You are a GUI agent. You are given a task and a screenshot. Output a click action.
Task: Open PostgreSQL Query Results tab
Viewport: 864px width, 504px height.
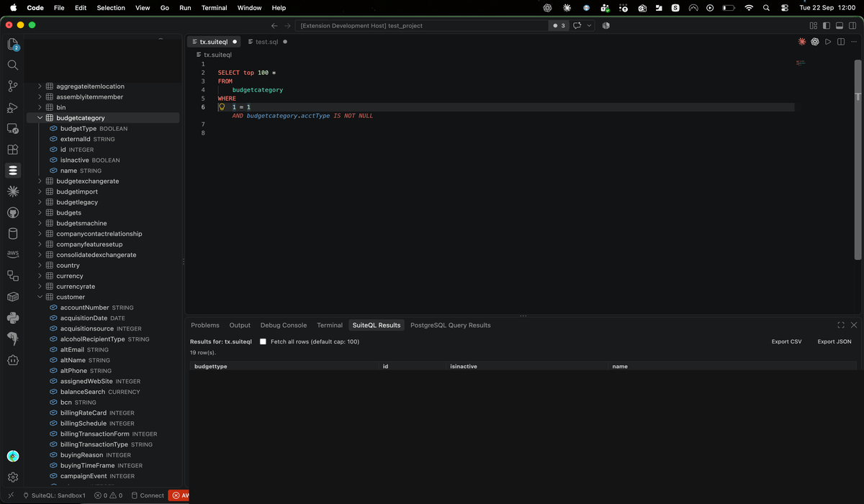(x=451, y=325)
